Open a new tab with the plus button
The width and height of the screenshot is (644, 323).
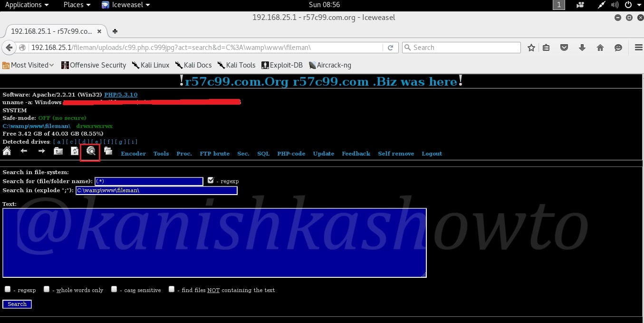115,31
